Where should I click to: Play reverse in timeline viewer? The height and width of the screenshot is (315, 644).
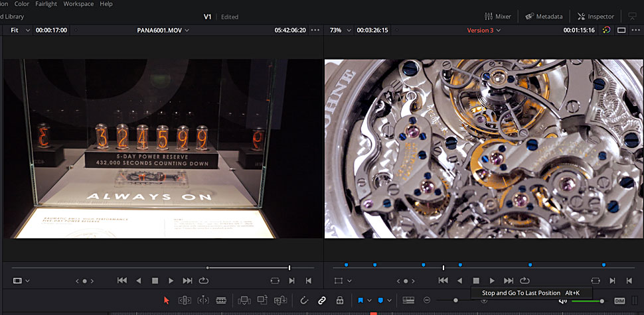tap(459, 281)
